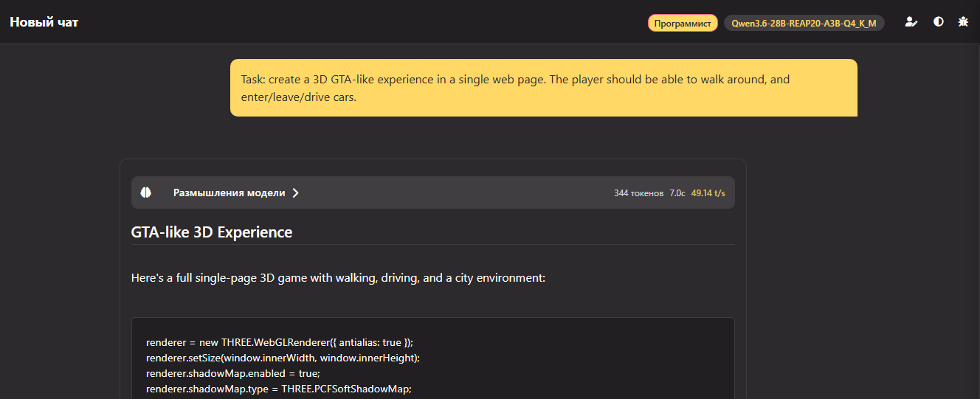Click the 344 токенов counter
The height and width of the screenshot is (399, 980).
(638, 193)
